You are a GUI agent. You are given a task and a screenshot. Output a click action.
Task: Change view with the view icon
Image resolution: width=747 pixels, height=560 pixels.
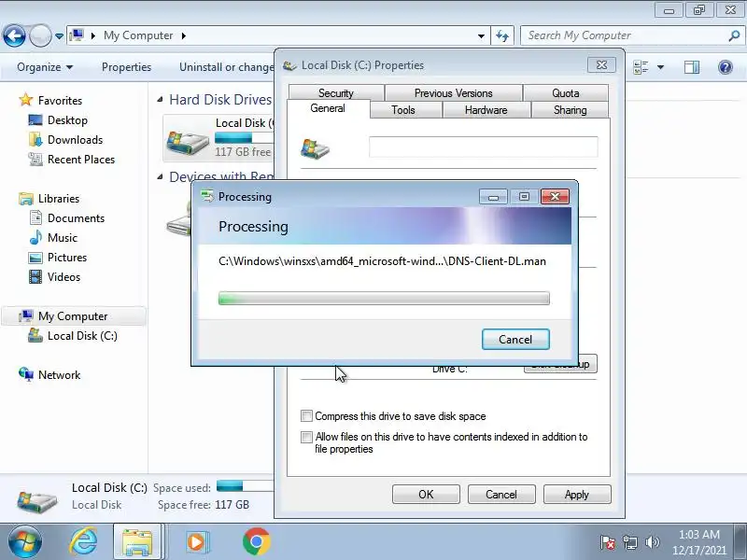641,67
